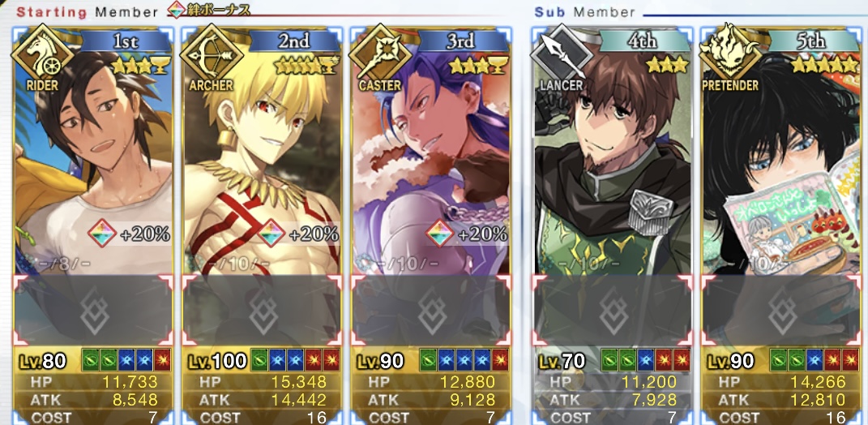The width and height of the screenshot is (868, 425).
Task: Click the bond bonus gem in header
Action: [x=176, y=10]
